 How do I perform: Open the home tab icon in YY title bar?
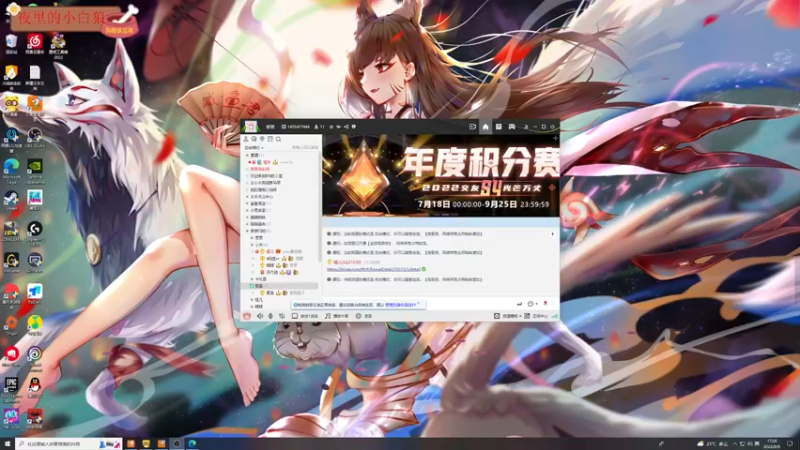[485, 127]
